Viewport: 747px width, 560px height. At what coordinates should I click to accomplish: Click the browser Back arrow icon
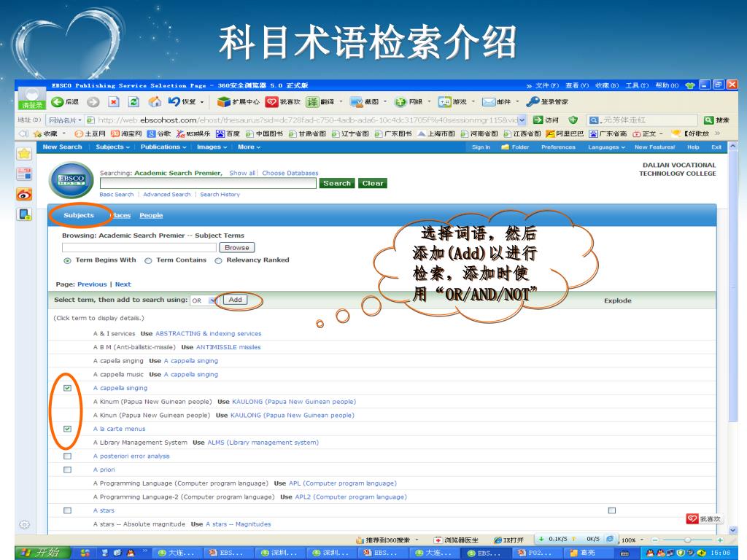(57, 102)
